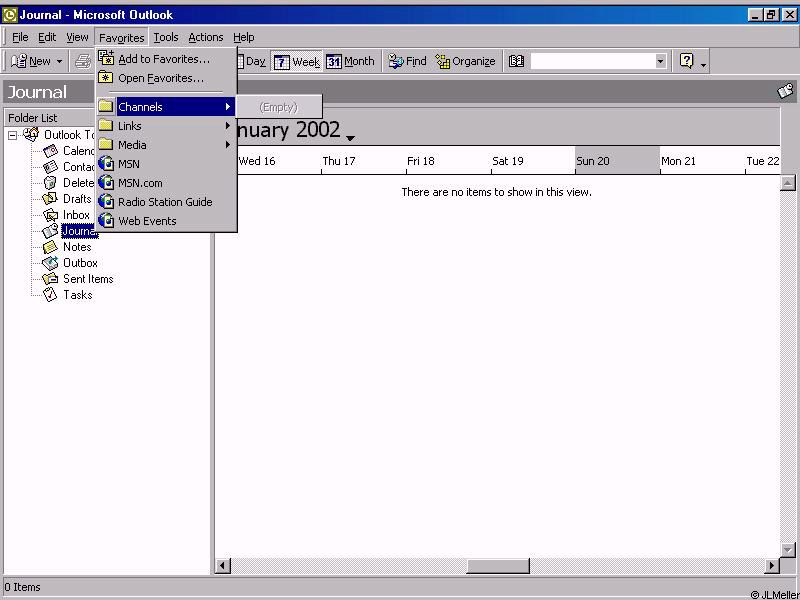Open the MSN.com favorite link
The image size is (800, 600).
(140, 183)
